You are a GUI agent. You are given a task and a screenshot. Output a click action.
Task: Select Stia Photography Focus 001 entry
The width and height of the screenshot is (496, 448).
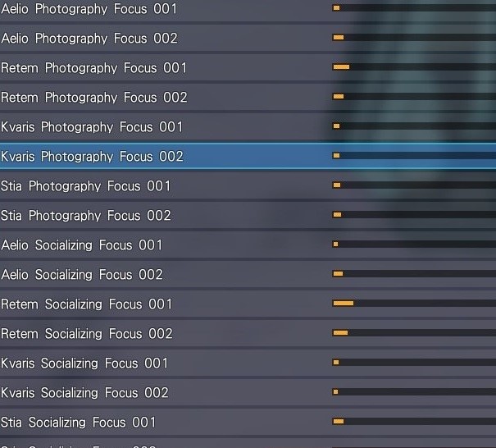(248, 185)
